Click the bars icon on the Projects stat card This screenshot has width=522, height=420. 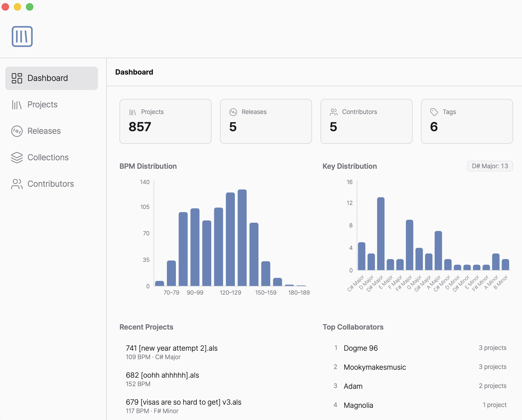[132, 112]
